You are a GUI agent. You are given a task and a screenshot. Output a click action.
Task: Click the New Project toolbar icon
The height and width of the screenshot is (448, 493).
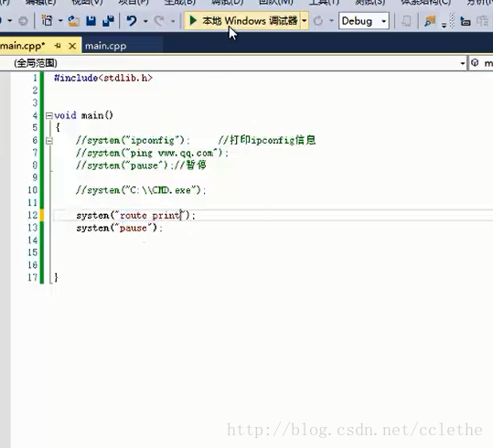48,21
